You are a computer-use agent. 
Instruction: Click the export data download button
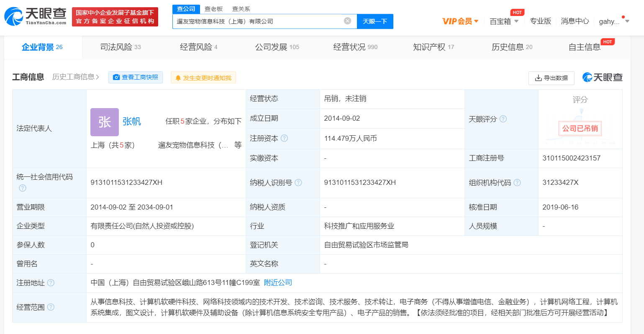552,78
